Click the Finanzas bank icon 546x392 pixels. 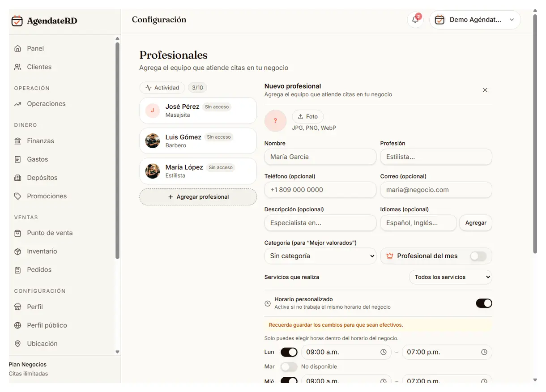(x=18, y=141)
